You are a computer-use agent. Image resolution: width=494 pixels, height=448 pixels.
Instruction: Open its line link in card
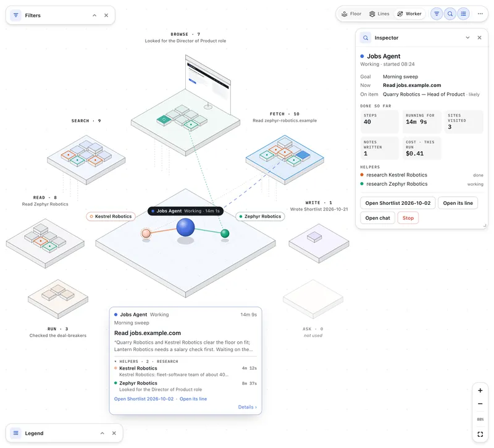193,399
